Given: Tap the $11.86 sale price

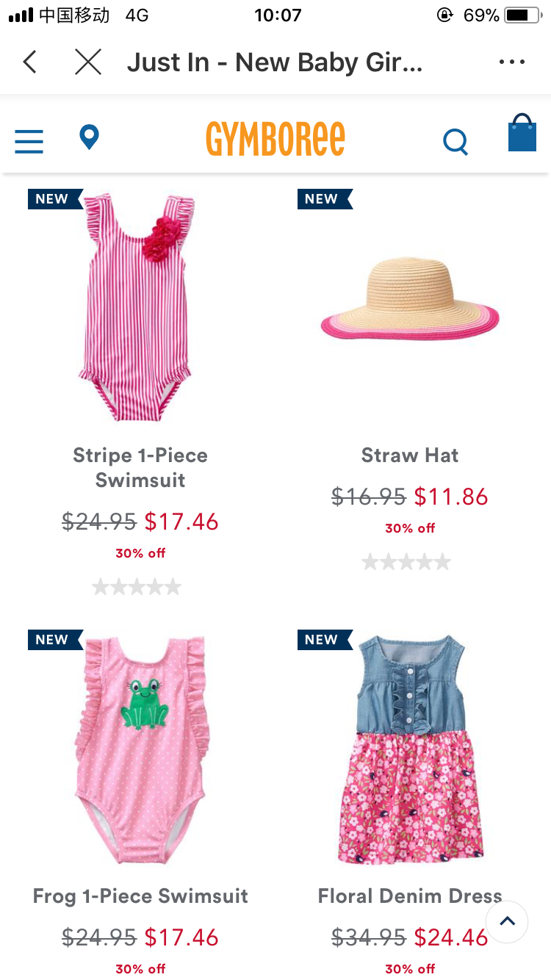Looking at the screenshot, I should (451, 497).
